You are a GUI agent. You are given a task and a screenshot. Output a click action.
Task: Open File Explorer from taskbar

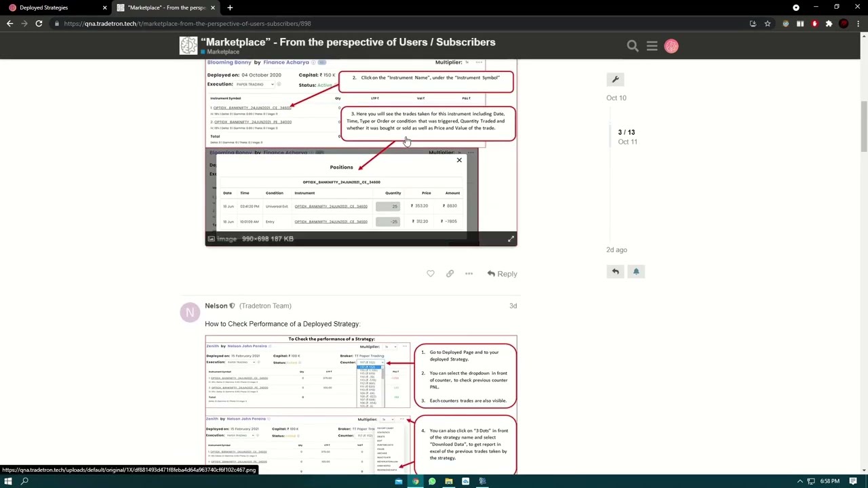[448, 481]
